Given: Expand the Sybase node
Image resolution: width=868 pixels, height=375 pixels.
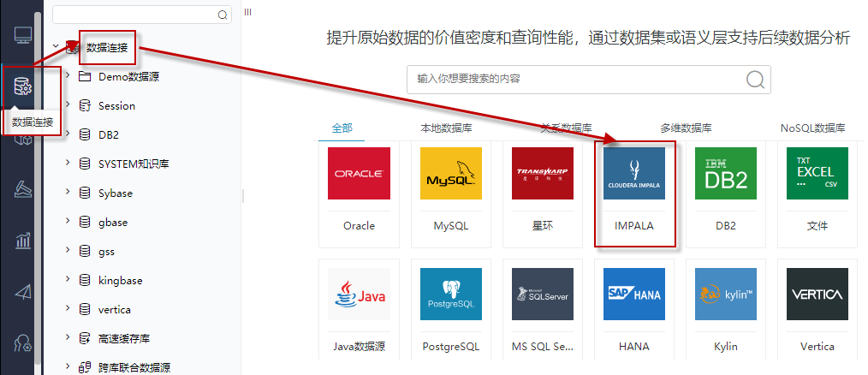Looking at the screenshot, I should click(x=68, y=192).
